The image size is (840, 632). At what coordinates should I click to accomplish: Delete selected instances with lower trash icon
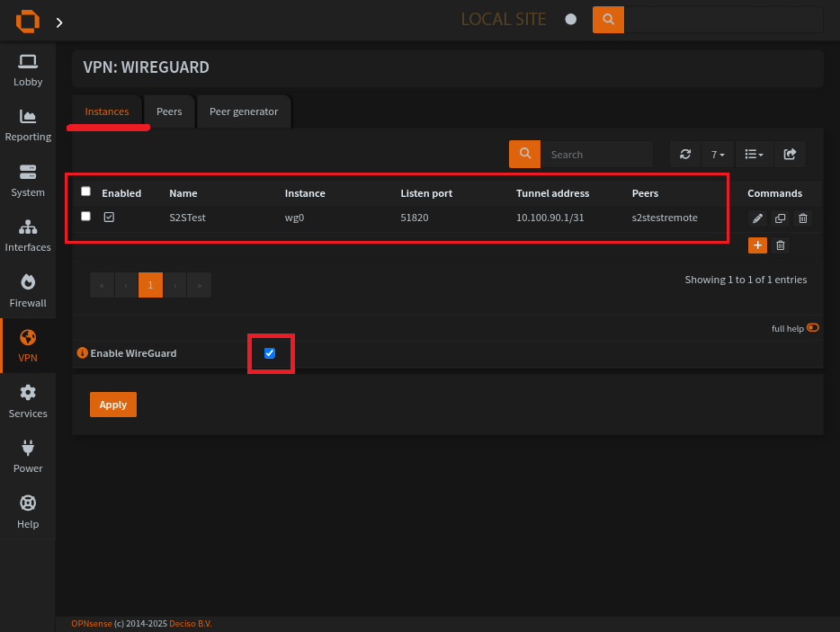click(781, 245)
